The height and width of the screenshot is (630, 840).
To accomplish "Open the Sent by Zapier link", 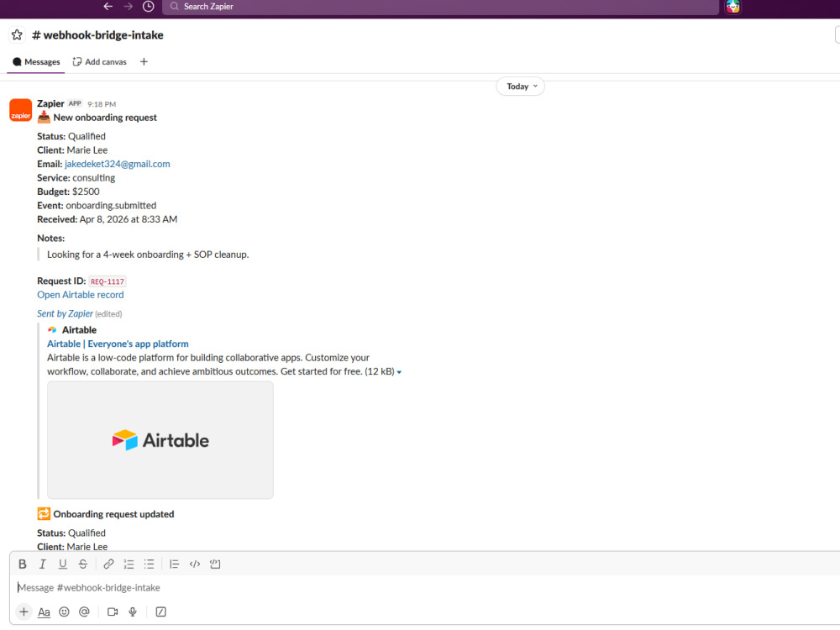I will point(65,314).
